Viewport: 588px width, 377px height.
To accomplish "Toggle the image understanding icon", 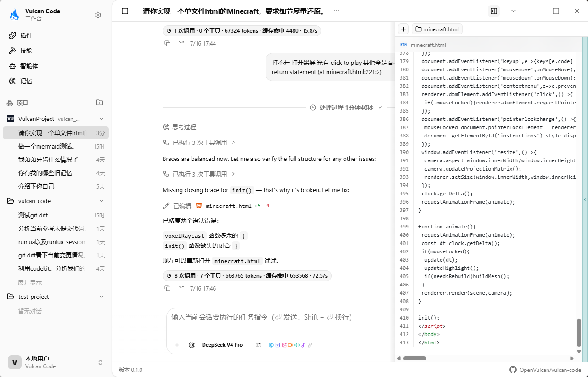I will click(277, 345).
